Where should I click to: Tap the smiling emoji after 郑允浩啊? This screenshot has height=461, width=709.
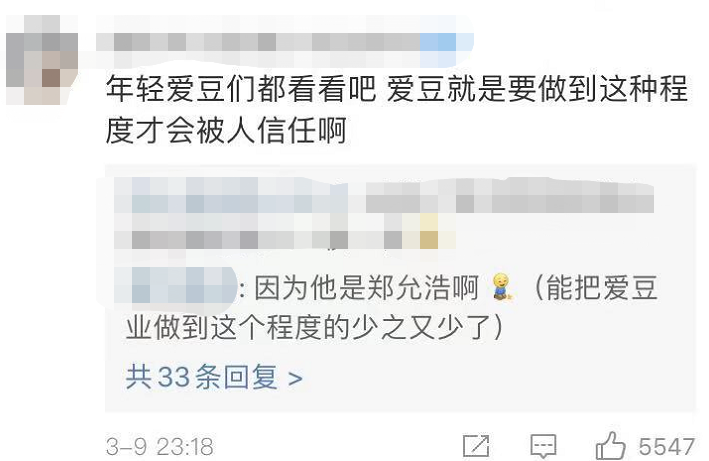tap(501, 287)
